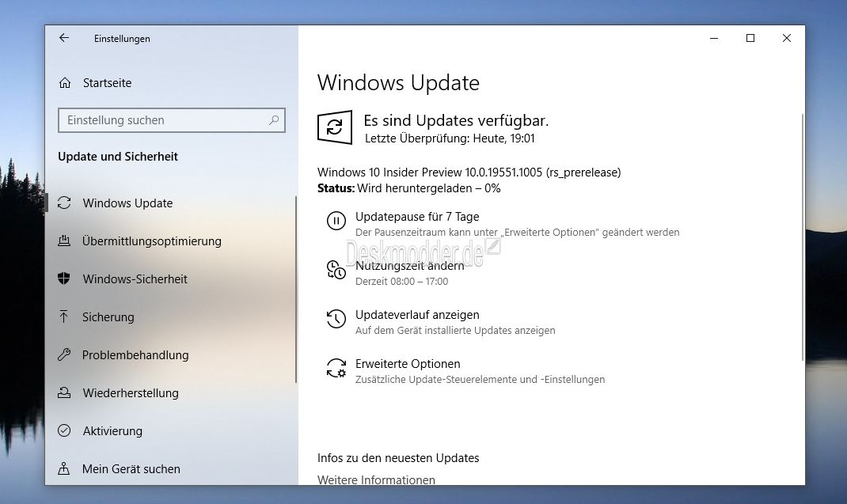
Task: Open Erweiterte Optionen
Action: coord(408,363)
